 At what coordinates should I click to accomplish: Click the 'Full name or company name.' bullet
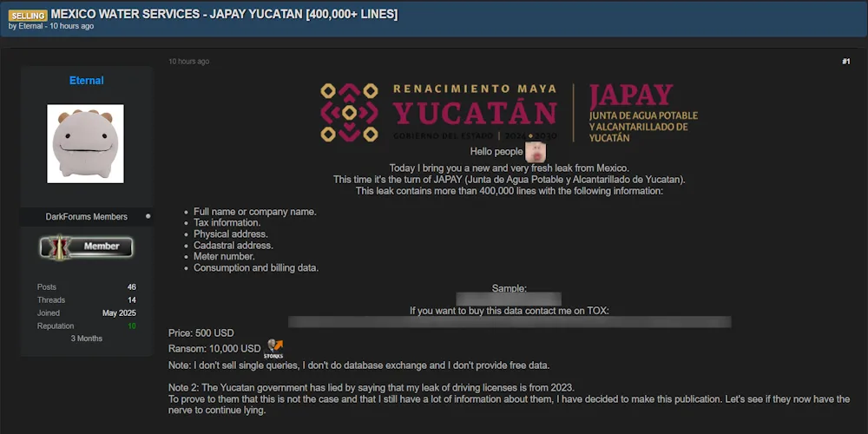[255, 212]
